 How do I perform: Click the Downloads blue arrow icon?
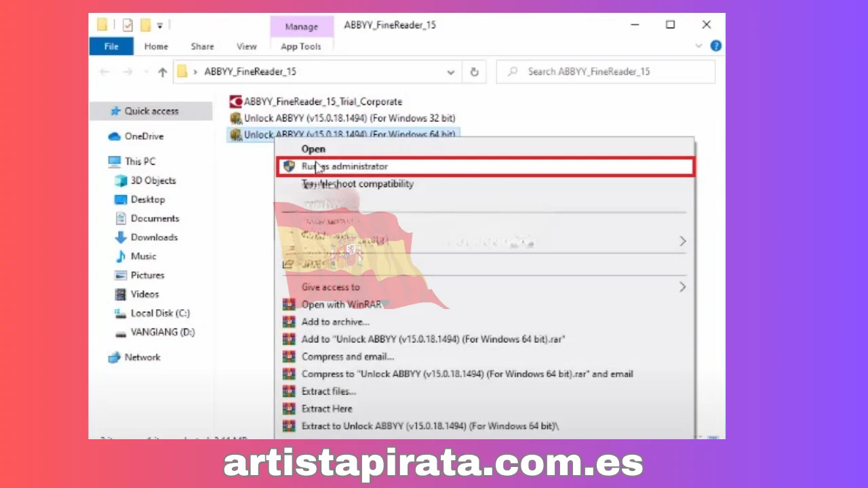(x=121, y=237)
